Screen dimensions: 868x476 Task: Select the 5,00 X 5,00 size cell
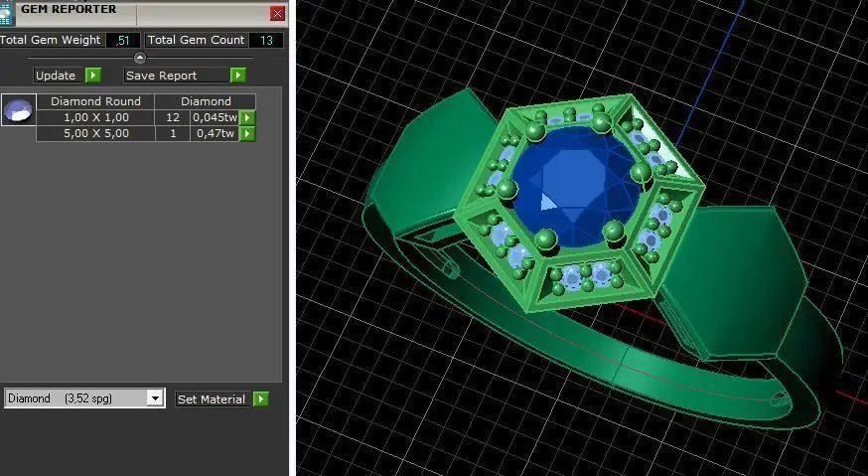[x=95, y=133]
